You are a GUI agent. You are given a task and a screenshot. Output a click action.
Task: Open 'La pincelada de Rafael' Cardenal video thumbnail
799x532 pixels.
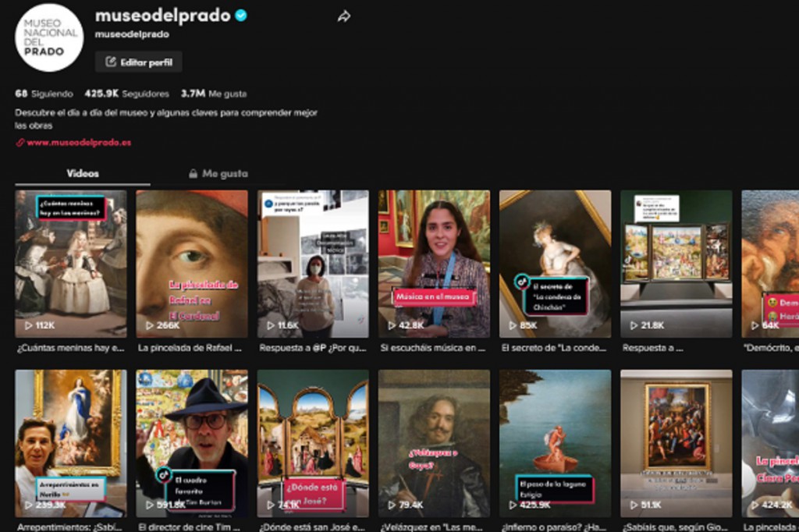(x=192, y=264)
